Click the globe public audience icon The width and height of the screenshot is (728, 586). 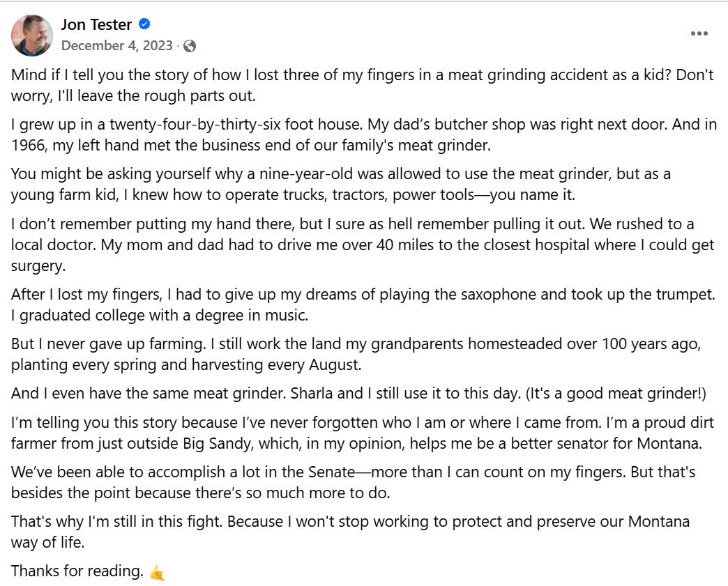coord(190,46)
